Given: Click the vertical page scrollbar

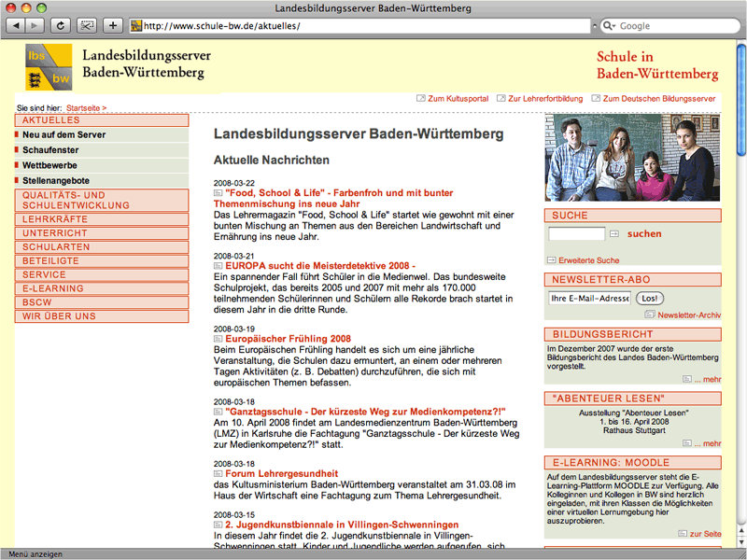Looking at the screenshot, I should pos(740,280).
